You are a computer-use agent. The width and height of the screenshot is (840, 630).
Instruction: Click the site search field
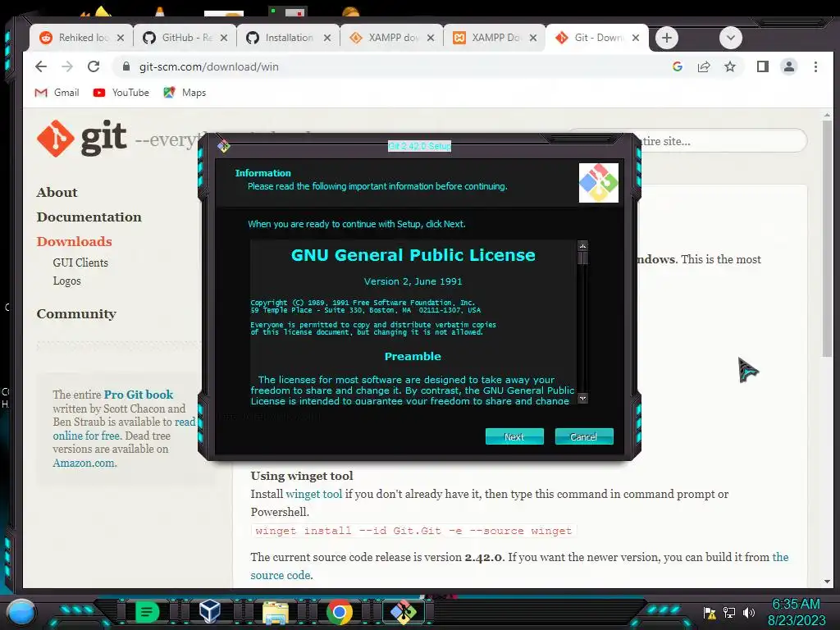coord(724,141)
